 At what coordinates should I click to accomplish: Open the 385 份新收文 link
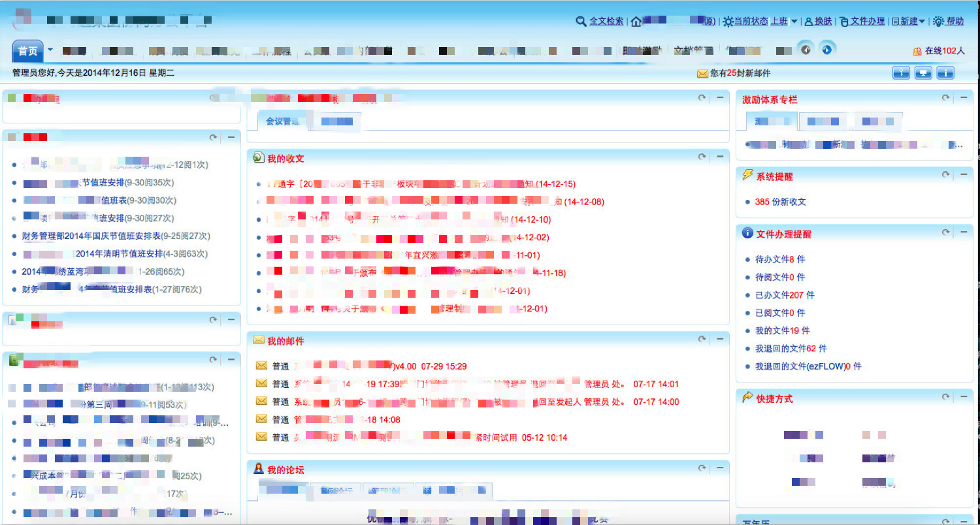point(780,202)
